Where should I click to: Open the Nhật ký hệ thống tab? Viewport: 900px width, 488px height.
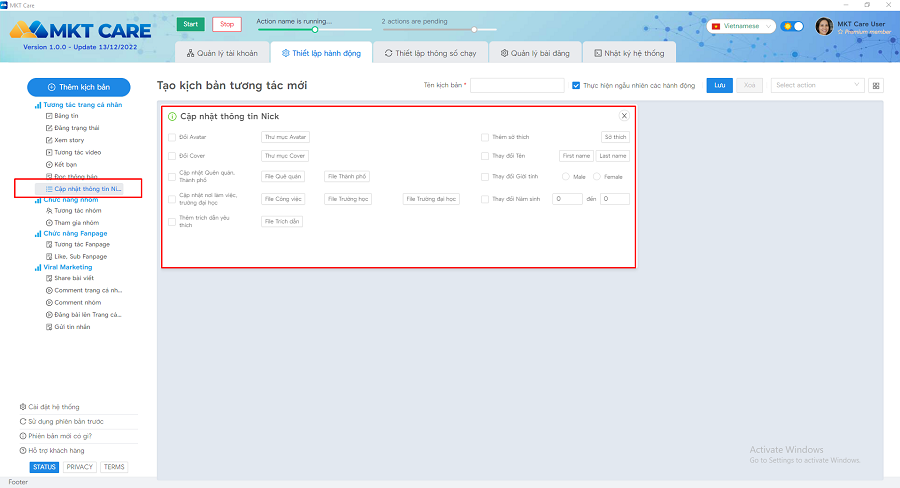628,53
